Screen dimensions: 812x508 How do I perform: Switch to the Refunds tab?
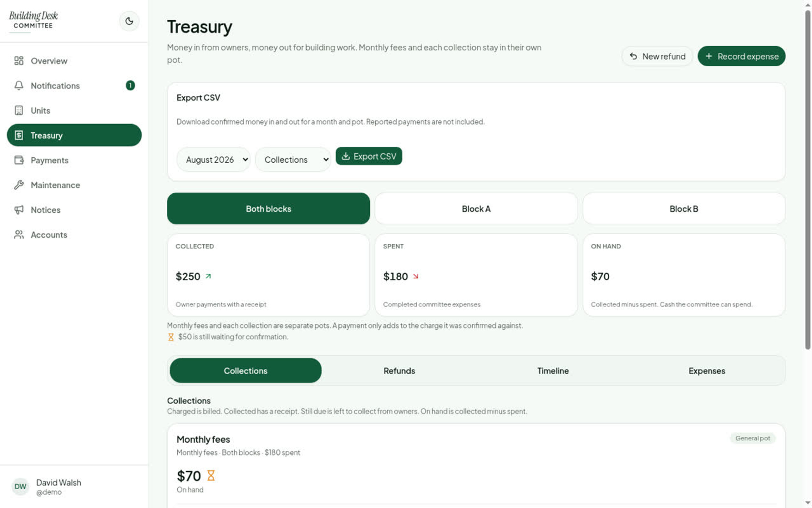(x=399, y=370)
